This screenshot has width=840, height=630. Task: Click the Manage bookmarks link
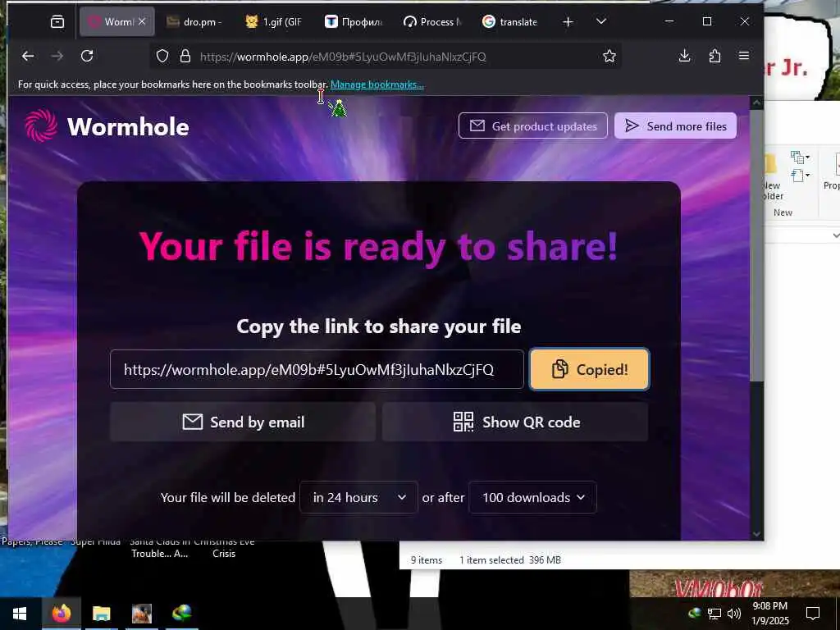click(377, 84)
